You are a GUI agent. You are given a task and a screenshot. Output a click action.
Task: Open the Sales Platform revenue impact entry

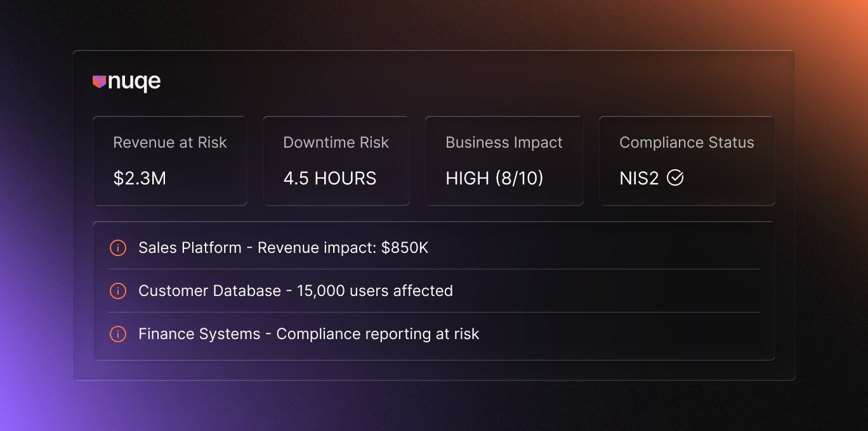(x=284, y=248)
